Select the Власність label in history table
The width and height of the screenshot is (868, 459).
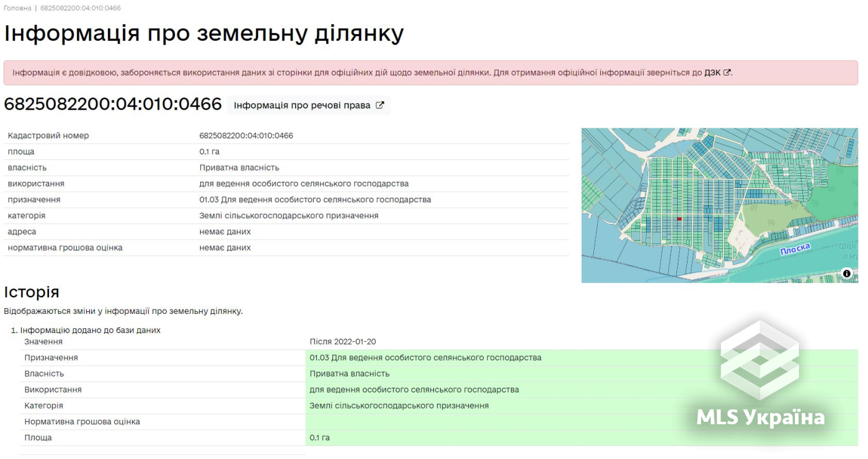pos(44,374)
